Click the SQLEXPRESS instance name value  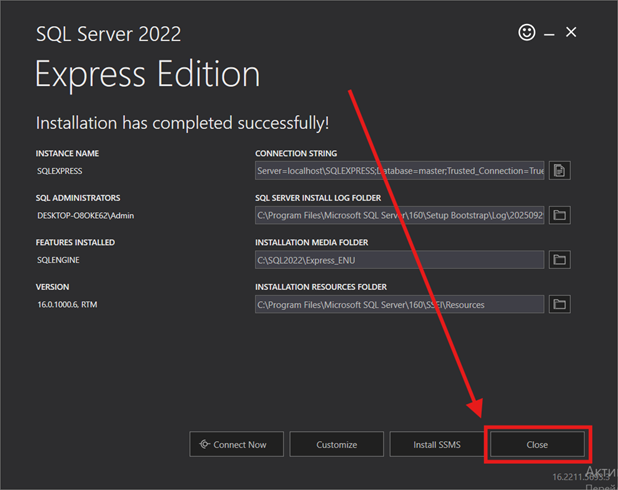pos(60,171)
